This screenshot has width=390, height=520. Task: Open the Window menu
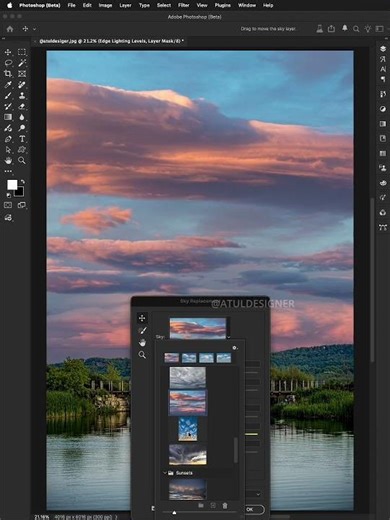coord(247,5)
